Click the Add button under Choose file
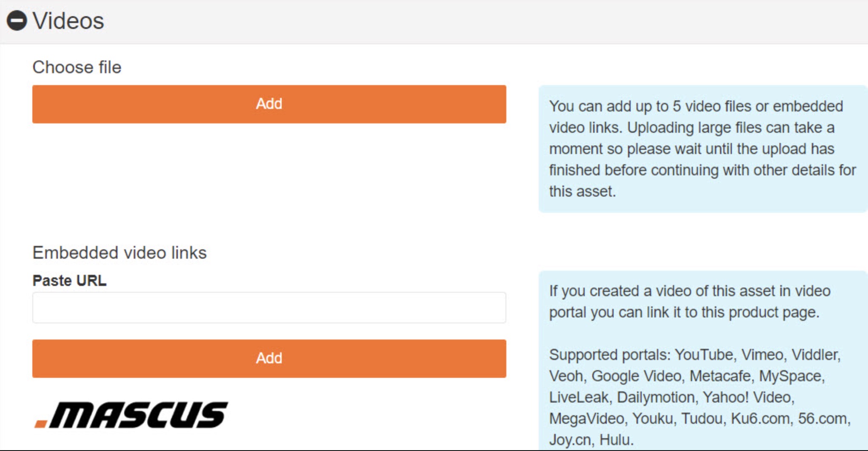868x451 pixels. tap(269, 104)
